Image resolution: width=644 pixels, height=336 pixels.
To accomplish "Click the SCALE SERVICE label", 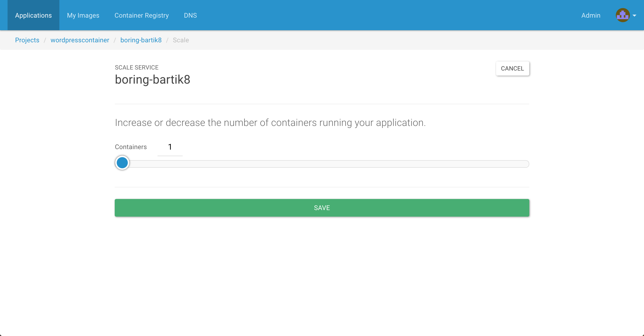I will point(137,68).
